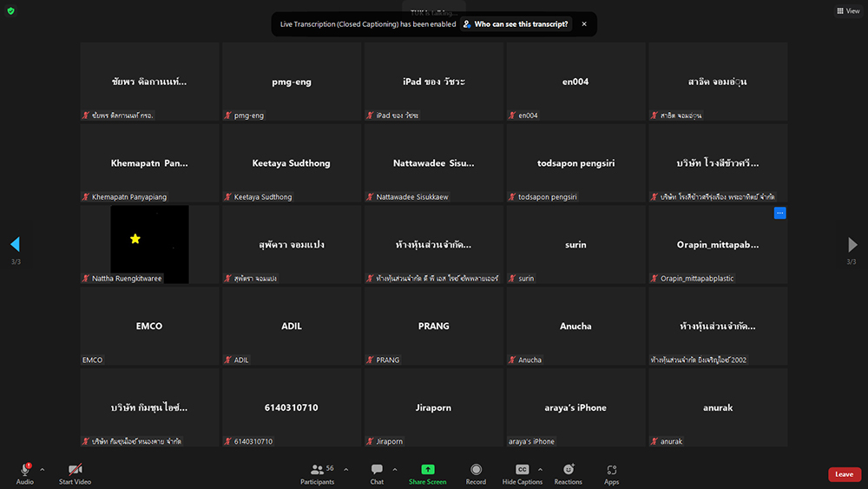Viewport: 868px width, 489px height.
Task: Open the Apps panel
Action: coord(612,473)
